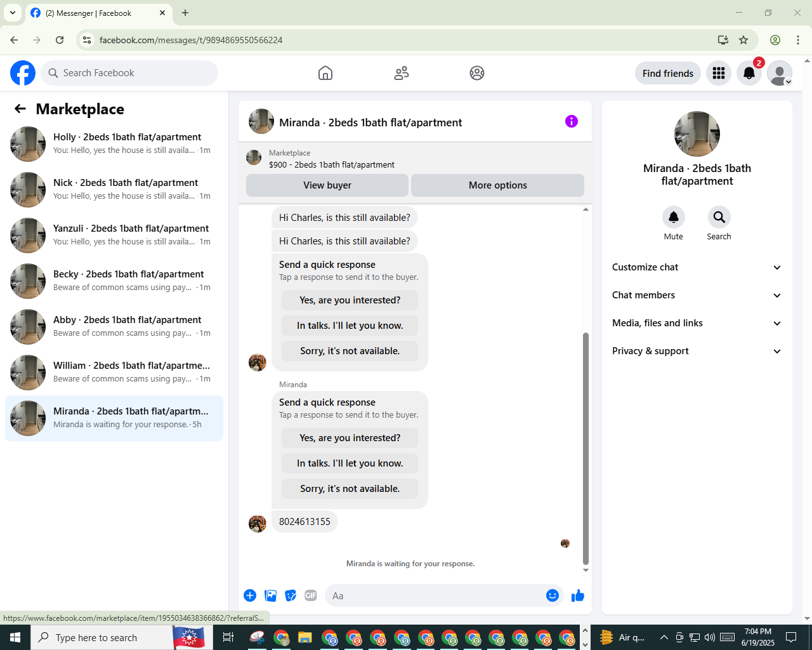
Task: Open Chrome profile icon in the toolbar
Action: click(x=775, y=40)
